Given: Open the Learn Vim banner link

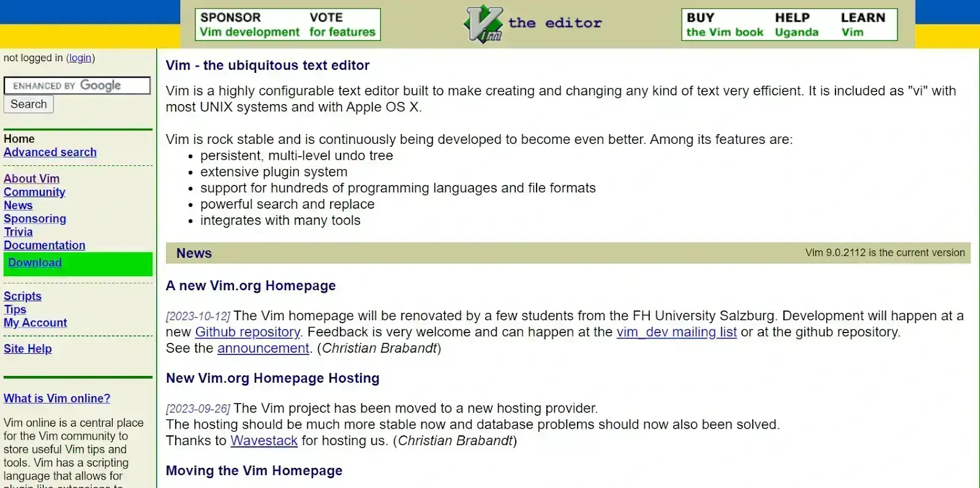Looking at the screenshot, I should (x=862, y=24).
